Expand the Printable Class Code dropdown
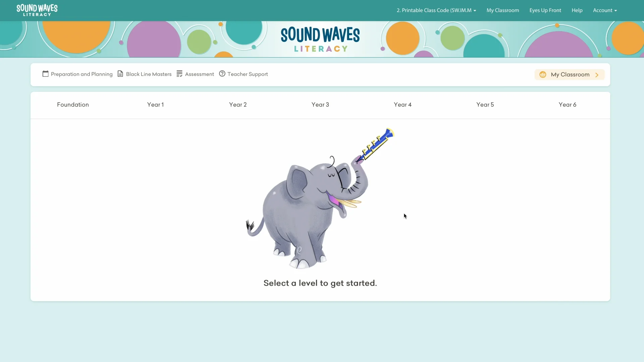The image size is (644, 362). tap(436, 10)
